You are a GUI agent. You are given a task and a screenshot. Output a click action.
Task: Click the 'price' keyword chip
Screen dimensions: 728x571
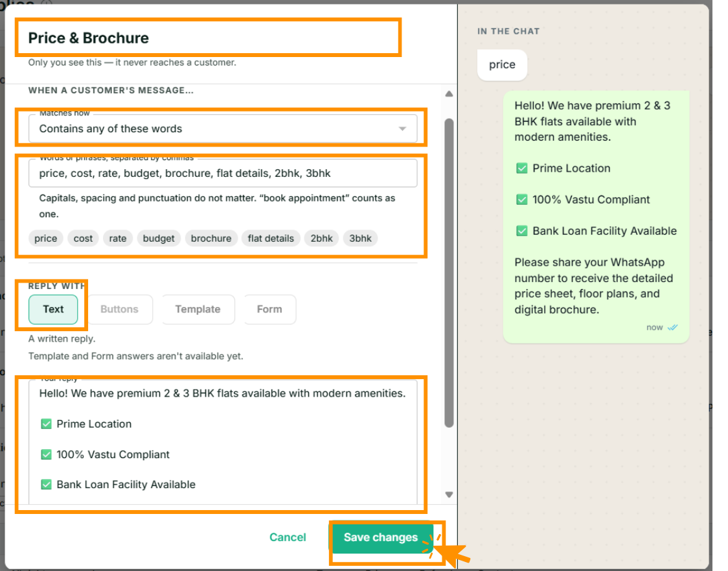click(x=45, y=239)
